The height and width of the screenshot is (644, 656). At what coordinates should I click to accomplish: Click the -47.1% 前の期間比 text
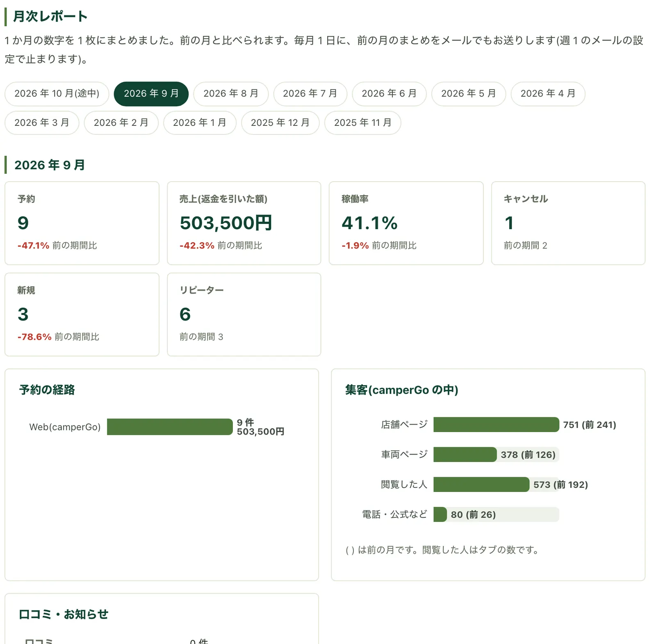[x=57, y=246]
